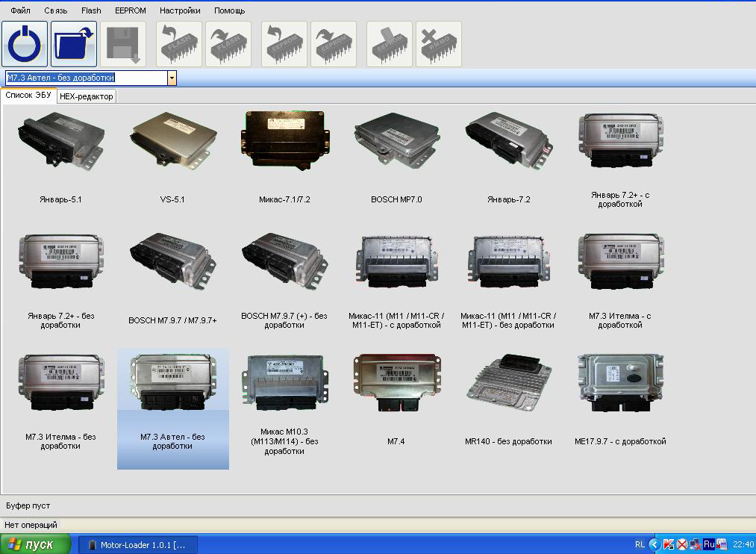Click the ECU name field M7.3 Автел
Viewport: 756px width, 554px height.
point(87,78)
